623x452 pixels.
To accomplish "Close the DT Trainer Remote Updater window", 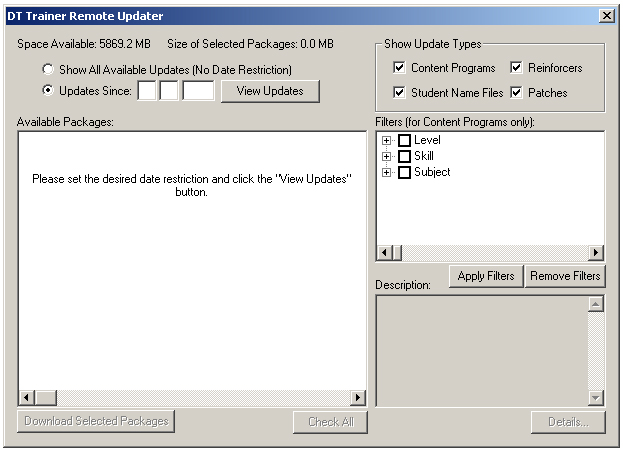I will pos(607,16).
